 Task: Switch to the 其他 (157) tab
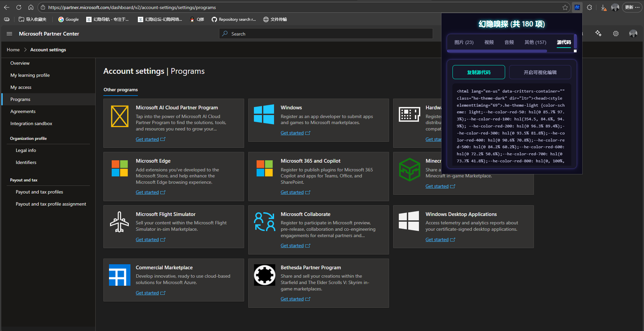pyautogui.click(x=535, y=42)
